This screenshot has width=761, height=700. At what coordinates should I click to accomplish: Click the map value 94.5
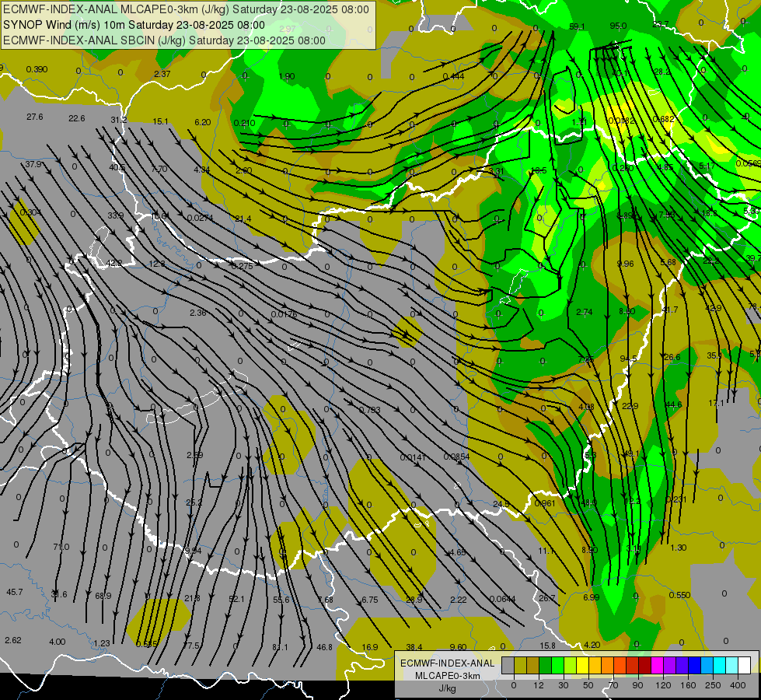click(x=629, y=359)
